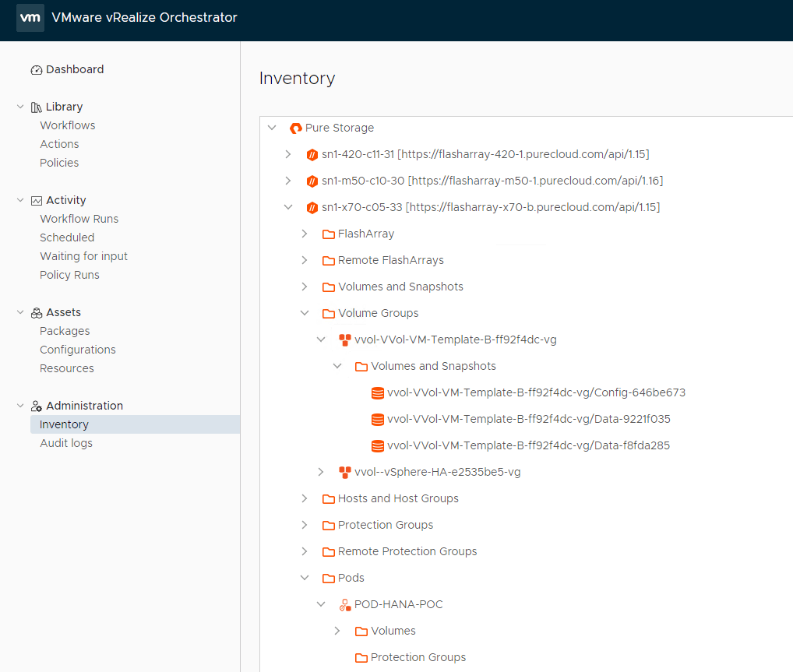793x672 pixels.
Task: Open Resources under Assets
Action: [67, 368]
